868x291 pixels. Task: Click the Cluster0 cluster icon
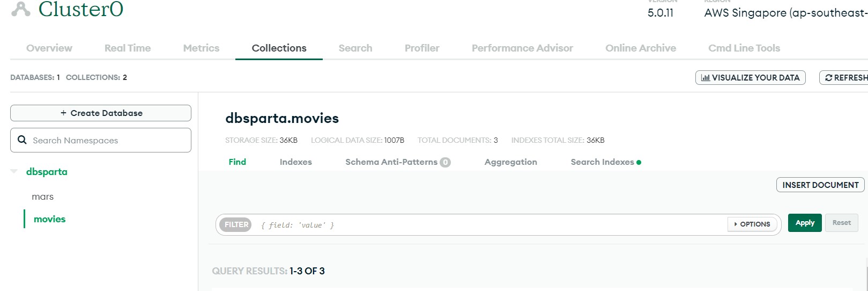point(20,9)
